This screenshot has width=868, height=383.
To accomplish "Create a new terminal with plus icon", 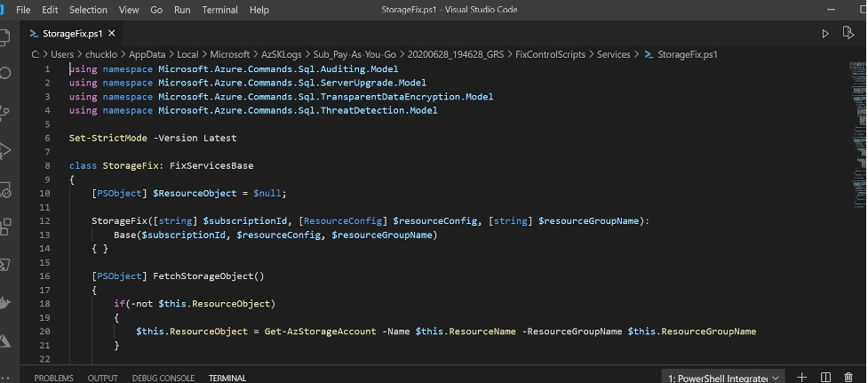I will click(x=801, y=378).
